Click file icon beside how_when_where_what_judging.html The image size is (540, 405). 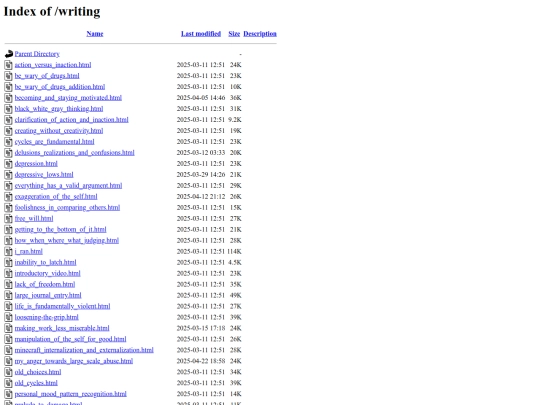tap(9, 240)
